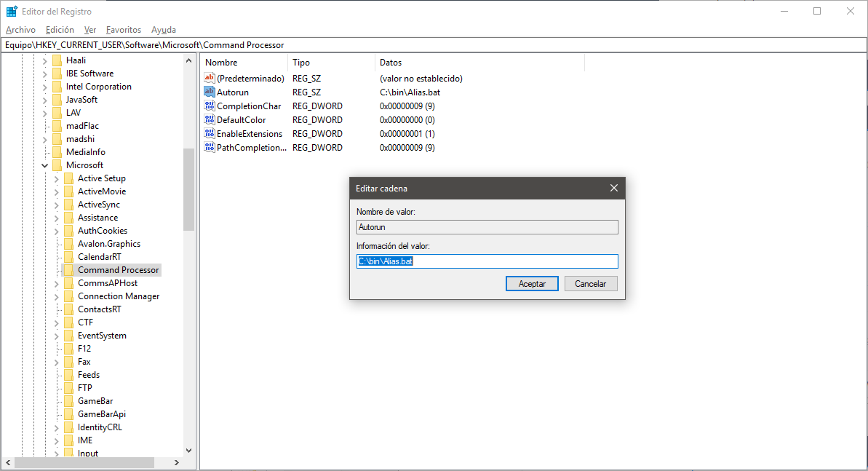This screenshot has width=868, height=471.
Task: Click the EnableExtensions DWORD icon
Action: pyautogui.click(x=210, y=133)
